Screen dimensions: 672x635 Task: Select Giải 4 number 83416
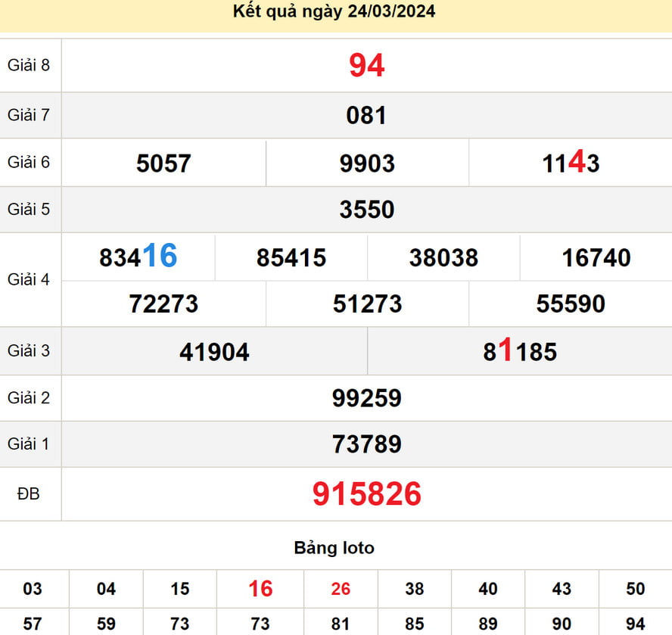point(138,257)
